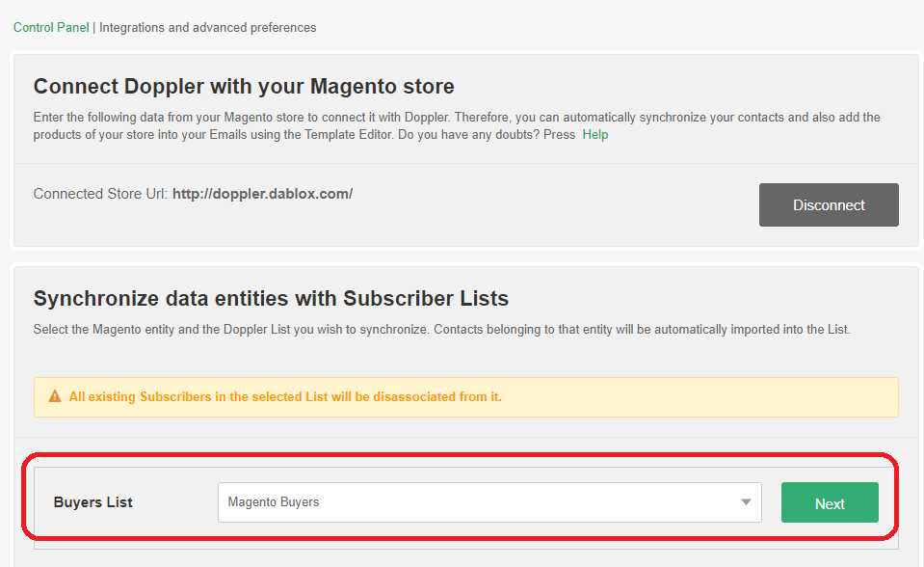Image resolution: width=924 pixels, height=567 pixels.
Task: Click Integrations and advanced preferences breadcrumb
Action: [x=207, y=28]
